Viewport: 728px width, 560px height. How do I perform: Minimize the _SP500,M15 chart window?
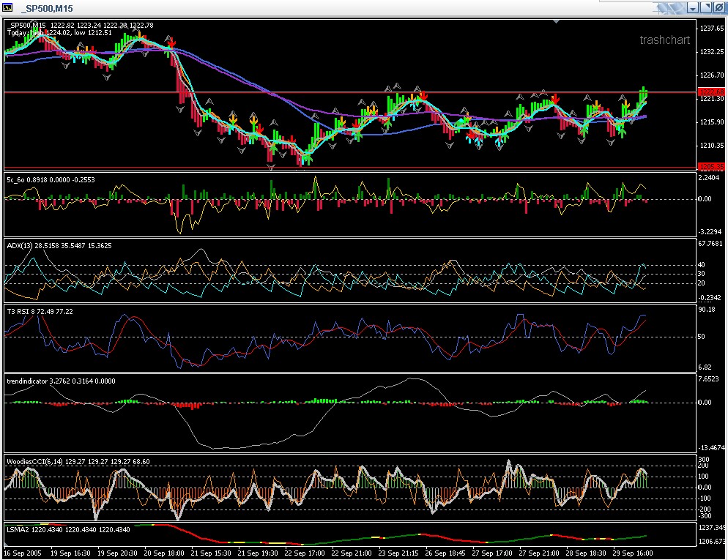[693, 7]
